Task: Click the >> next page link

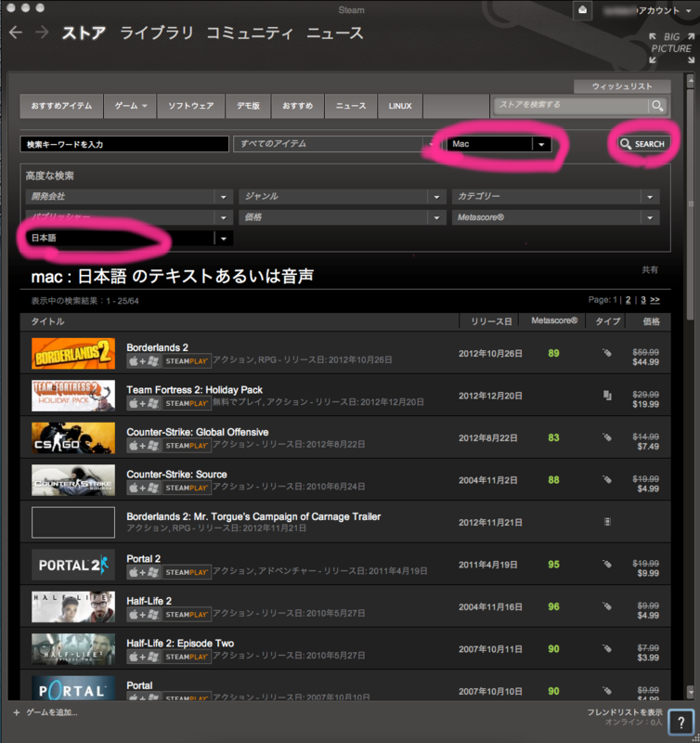Action: (x=655, y=300)
